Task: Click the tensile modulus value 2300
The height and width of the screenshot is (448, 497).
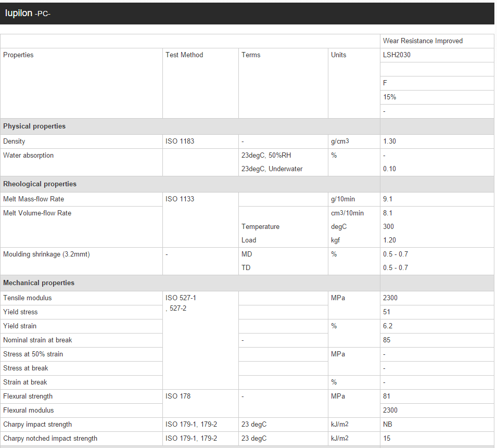Action: pos(390,298)
